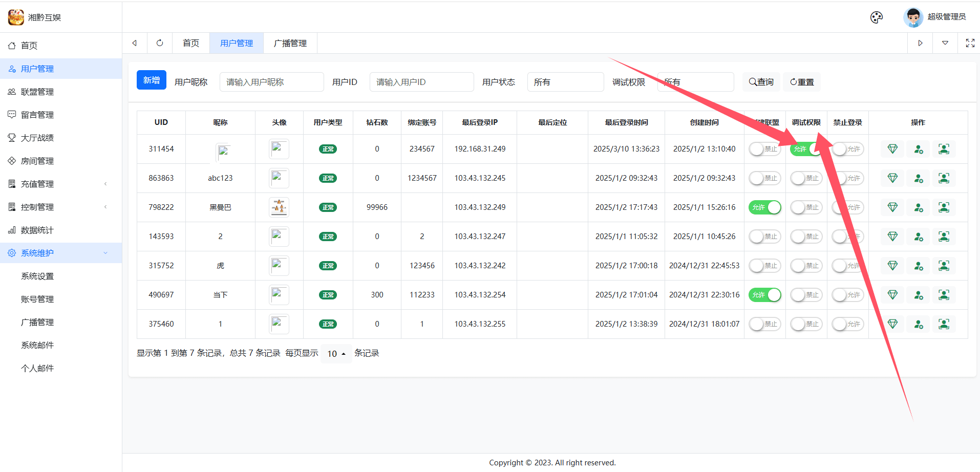The width and height of the screenshot is (980, 472).
Task: Click the theme palette icon in header
Action: pyautogui.click(x=876, y=17)
